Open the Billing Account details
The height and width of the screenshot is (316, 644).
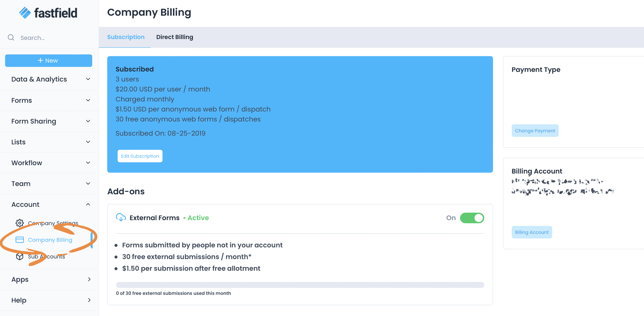click(531, 232)
